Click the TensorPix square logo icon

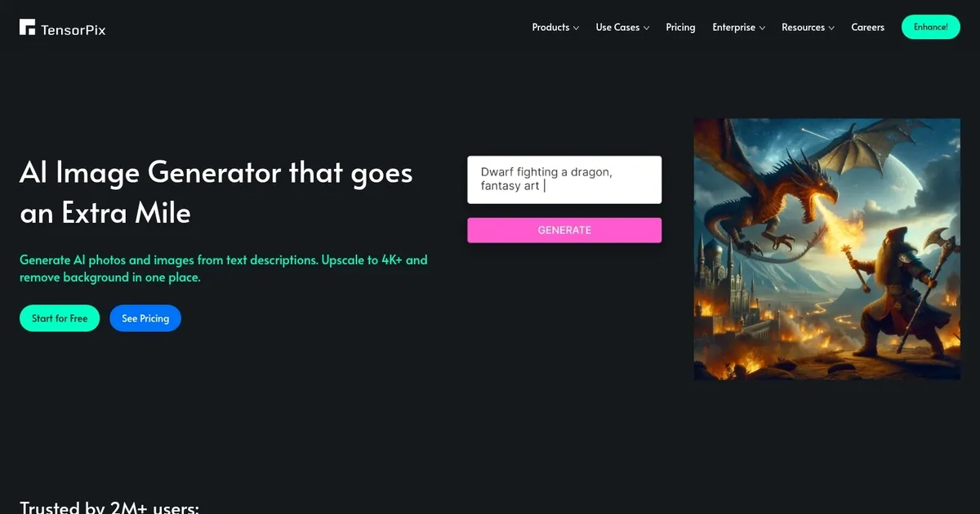coord(27,27)
